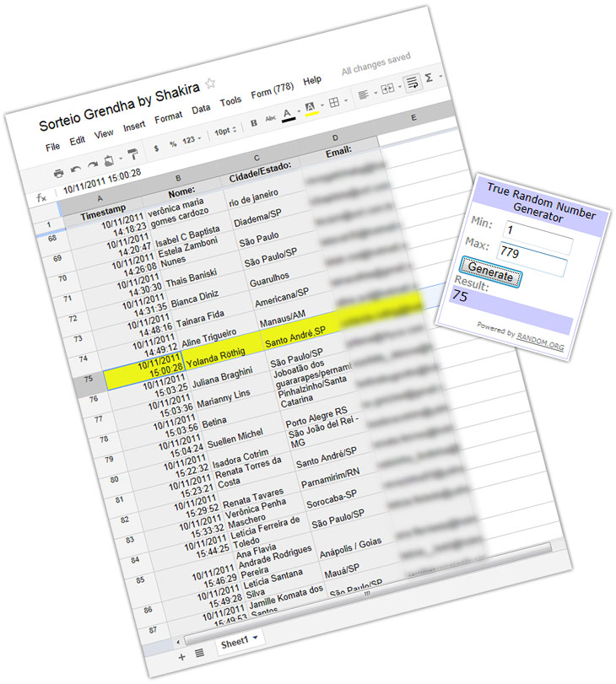Select column C header
The width and height of the screenshot is (616, 684).
[x=257, y=158]
